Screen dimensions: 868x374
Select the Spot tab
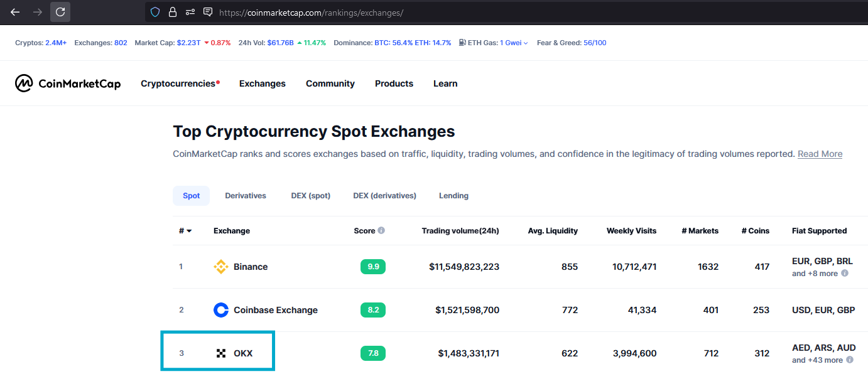click(x=192, y=196)
